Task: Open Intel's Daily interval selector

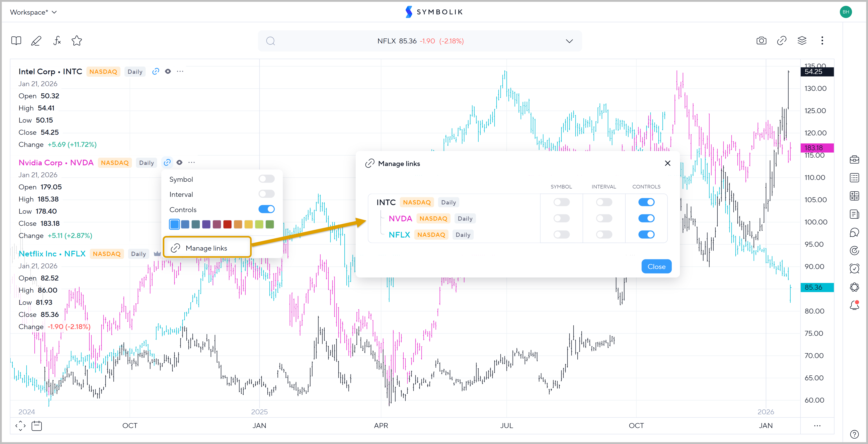Action: tap(135, 72)
